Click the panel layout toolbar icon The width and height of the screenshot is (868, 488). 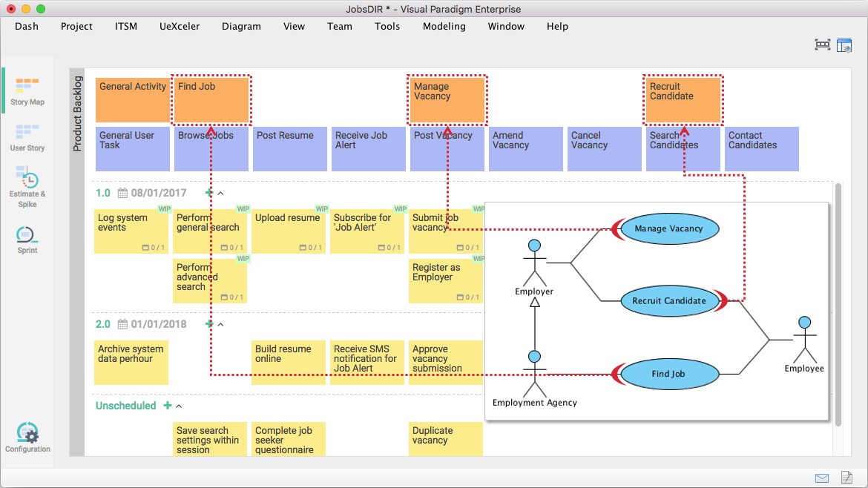(x=844, y=45)
